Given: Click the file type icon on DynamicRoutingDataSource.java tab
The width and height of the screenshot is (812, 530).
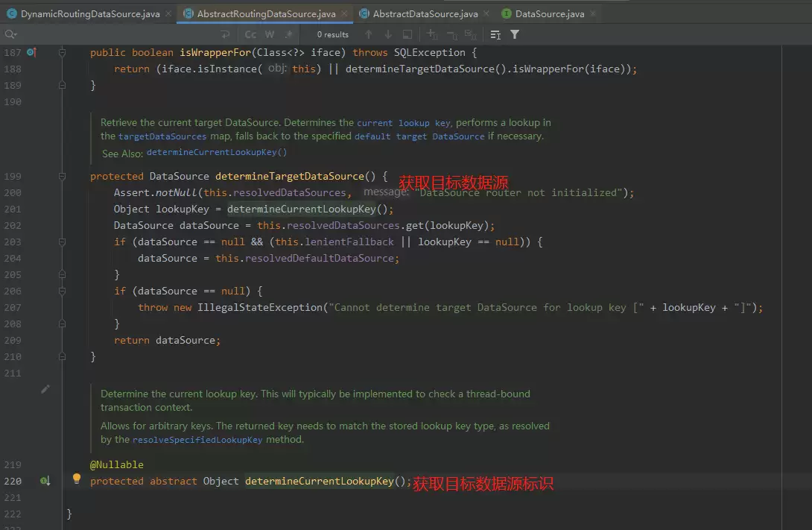Looking at the screenshot, I should (11, 14).
